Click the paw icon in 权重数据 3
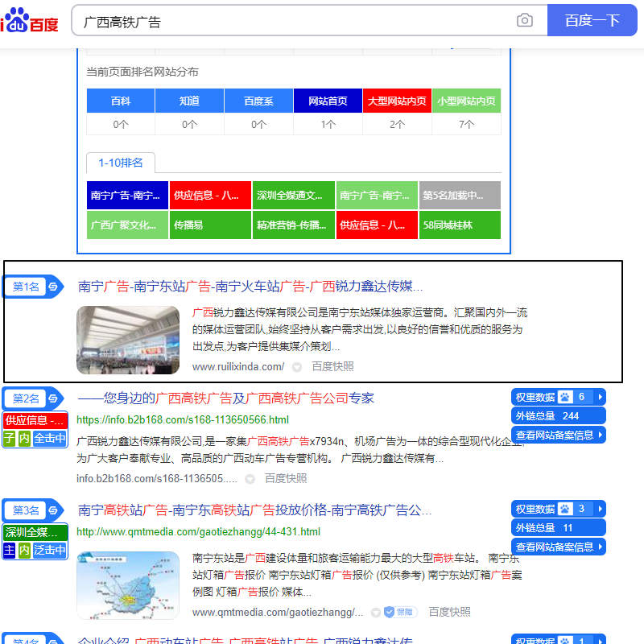This screenshot has height=644, width=644. (x=565, y=510)
